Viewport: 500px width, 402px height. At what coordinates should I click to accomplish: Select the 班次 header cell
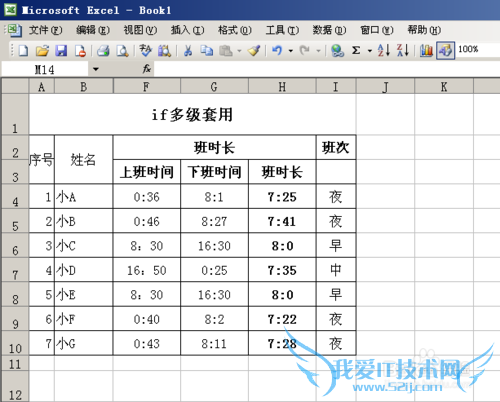(336, 147)
